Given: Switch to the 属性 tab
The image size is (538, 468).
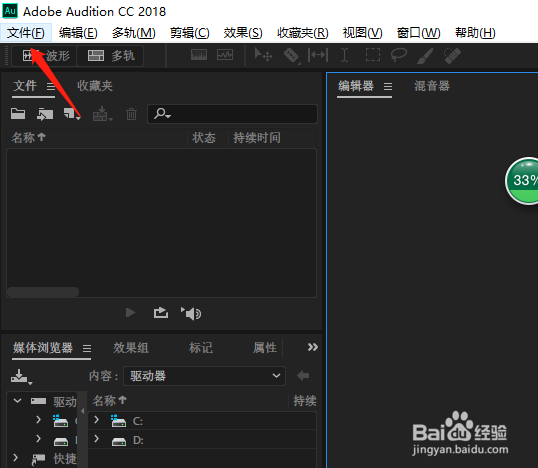Looking at the screenshot, I should click(x=265, y=348).
